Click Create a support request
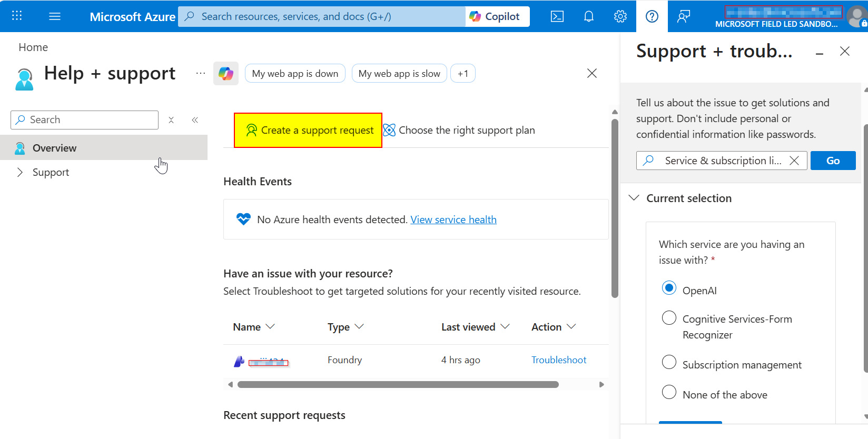This screenshot has height=439, width=868. coord(308,131)
